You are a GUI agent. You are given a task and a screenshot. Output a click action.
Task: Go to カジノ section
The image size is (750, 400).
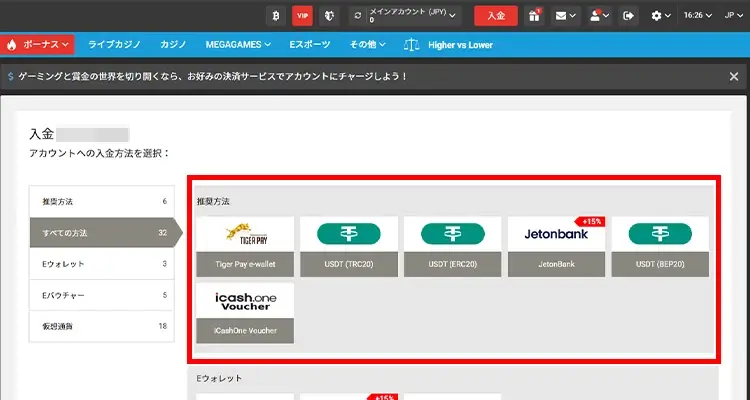click(x=173, y=44)
